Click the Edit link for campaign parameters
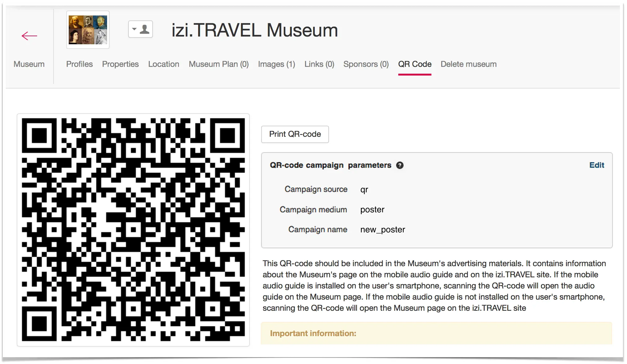Viewport: 627px width, 364px height. [596, 165]
